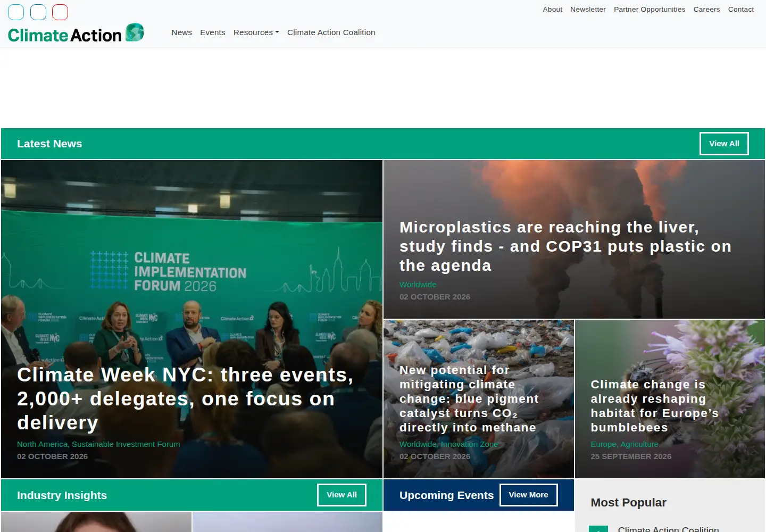Click 25 SEPTEMBER 2026 date on bumblebees card

click(631, 456)
